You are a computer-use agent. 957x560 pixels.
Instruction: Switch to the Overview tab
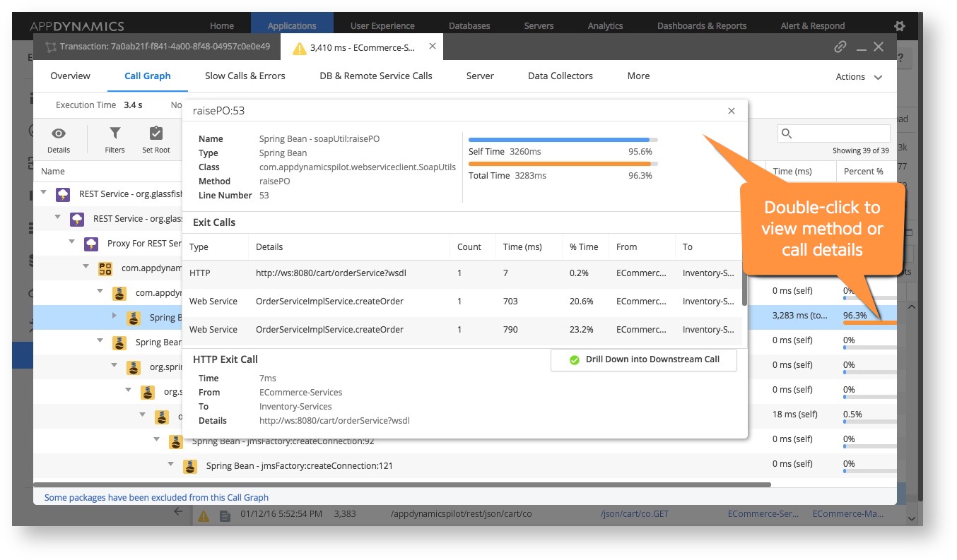point(70,76)
